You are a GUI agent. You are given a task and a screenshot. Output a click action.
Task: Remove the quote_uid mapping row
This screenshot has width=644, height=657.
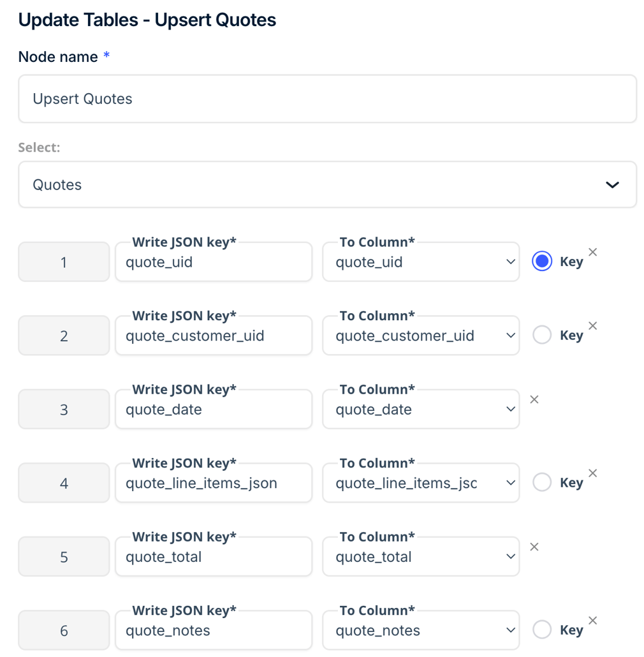592,252
